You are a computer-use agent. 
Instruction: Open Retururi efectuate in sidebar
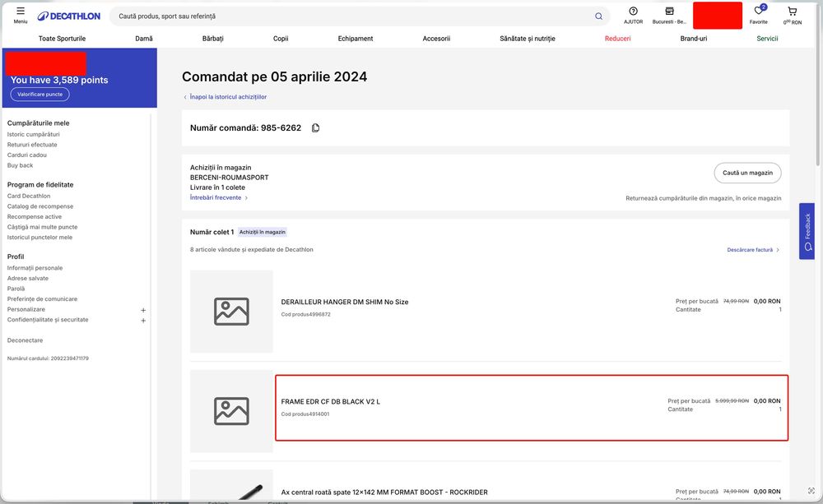pos(32,145)
